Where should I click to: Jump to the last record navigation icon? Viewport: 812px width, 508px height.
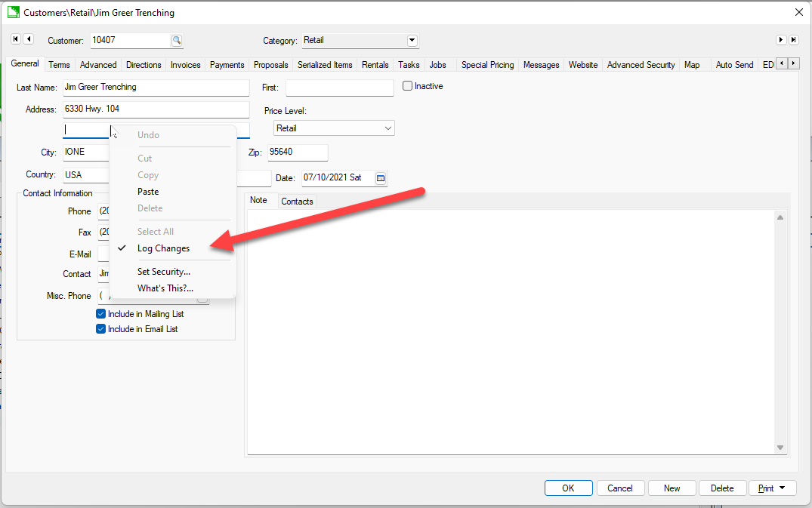795,38
